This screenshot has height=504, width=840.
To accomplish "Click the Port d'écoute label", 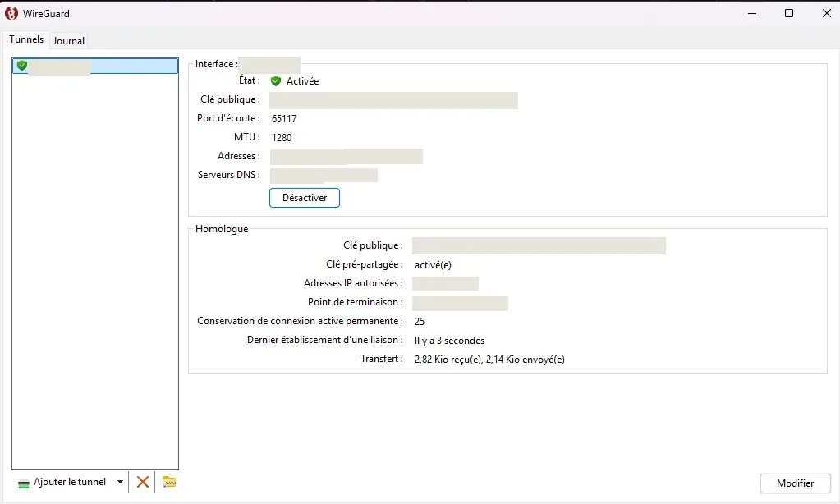I will coord(228,118).
